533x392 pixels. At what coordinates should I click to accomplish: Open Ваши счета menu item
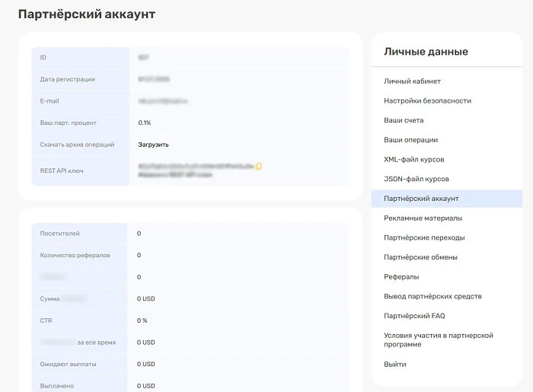pyautogui.click(x=404, y=120)
